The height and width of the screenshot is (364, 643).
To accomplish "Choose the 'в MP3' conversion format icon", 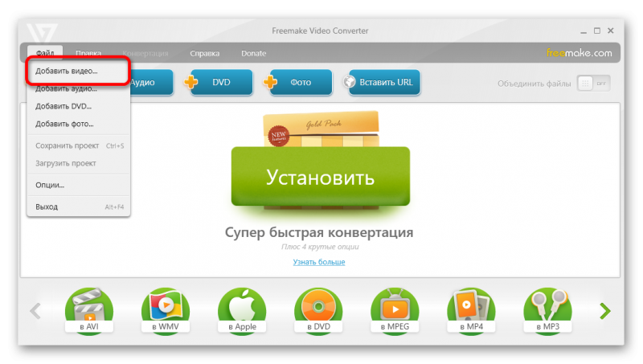I will click(x=548, y=312).
